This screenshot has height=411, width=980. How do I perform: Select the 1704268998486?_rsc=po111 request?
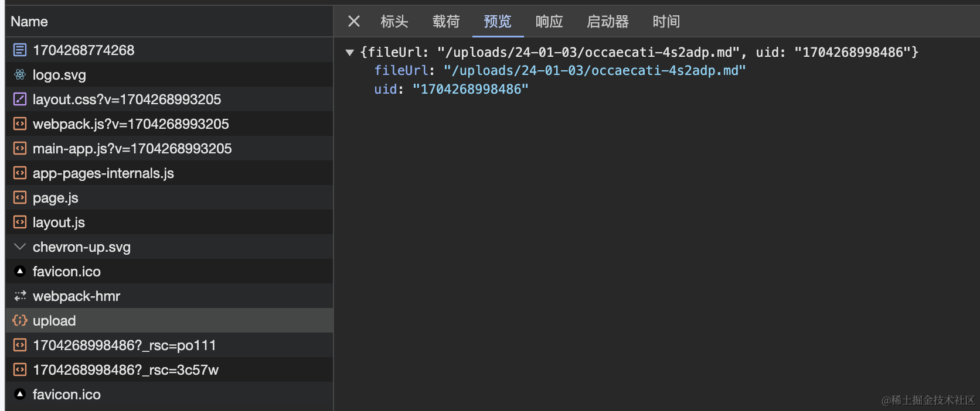[x=124, y=345]
